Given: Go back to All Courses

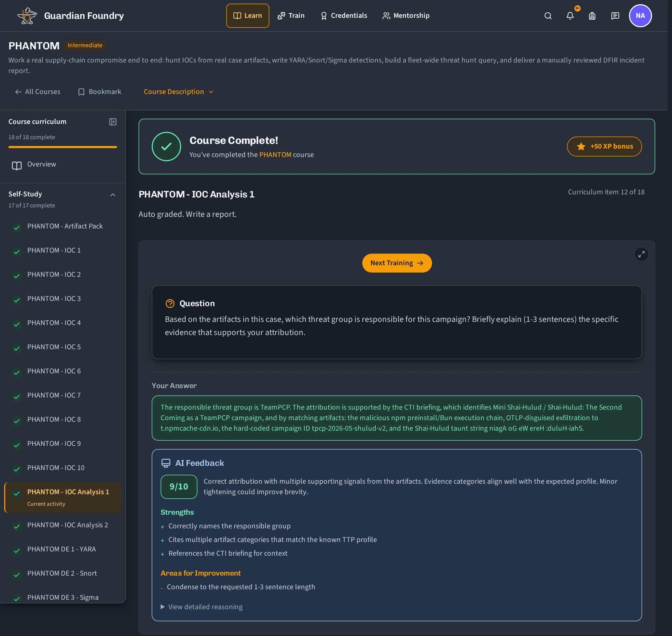Looking at the screenshot, I should pyautogui.click(x=37, y=92).
